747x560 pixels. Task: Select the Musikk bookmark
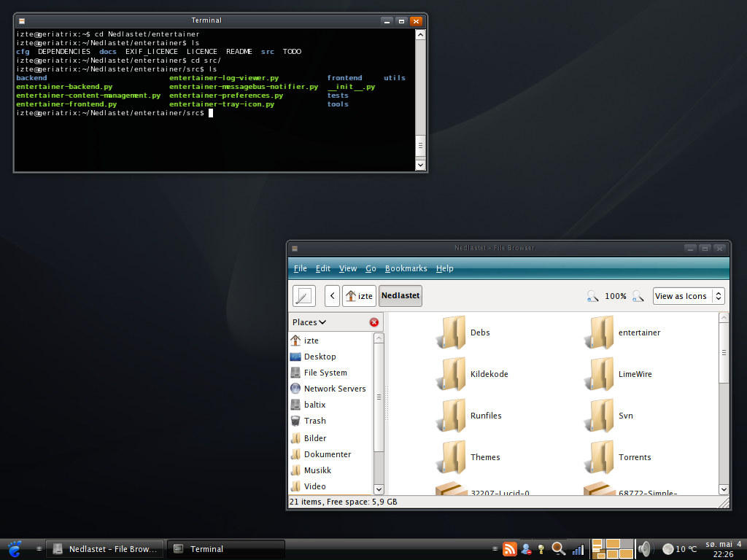(x=330, y=470)
